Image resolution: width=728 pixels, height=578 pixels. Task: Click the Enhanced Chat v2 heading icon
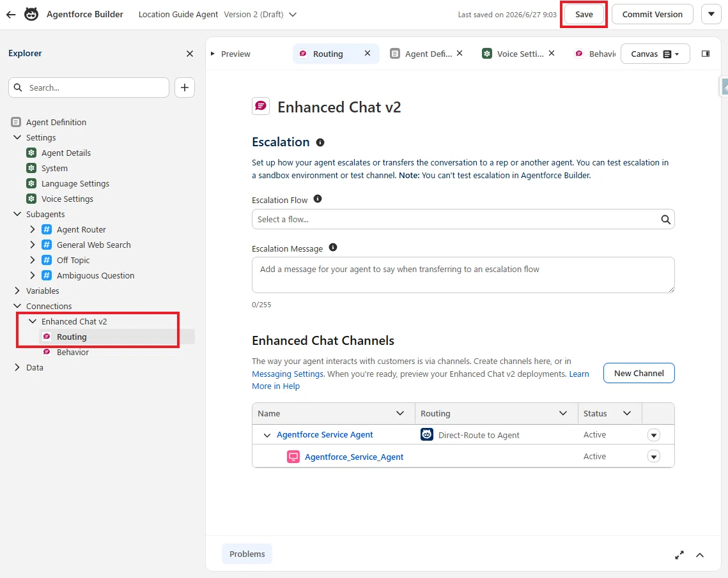click(261, 106)
